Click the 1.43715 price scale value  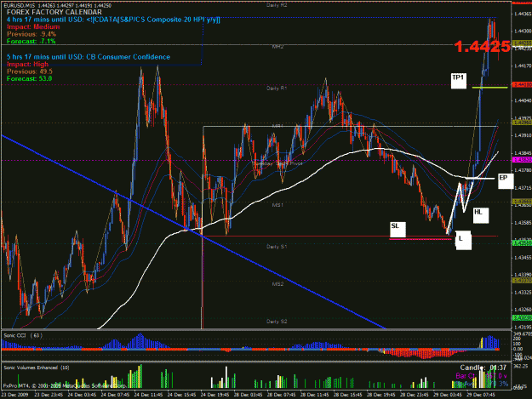(x=523, y=187)
